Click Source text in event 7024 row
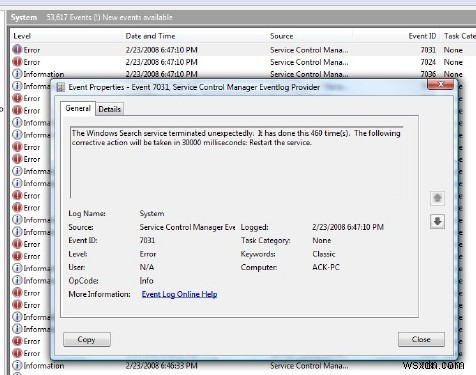Viewport: 476px width, 375px height. (x=309, y=62)
